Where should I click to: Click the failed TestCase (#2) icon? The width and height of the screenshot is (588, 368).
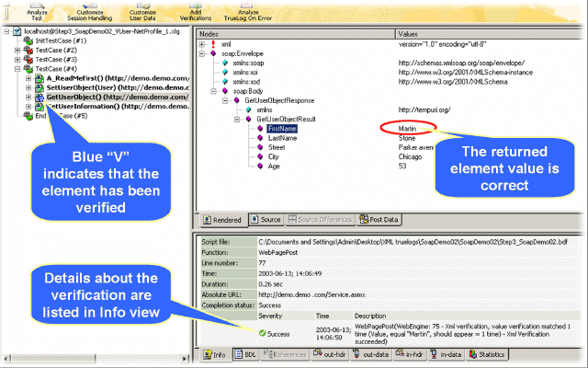tap(28, 49)
